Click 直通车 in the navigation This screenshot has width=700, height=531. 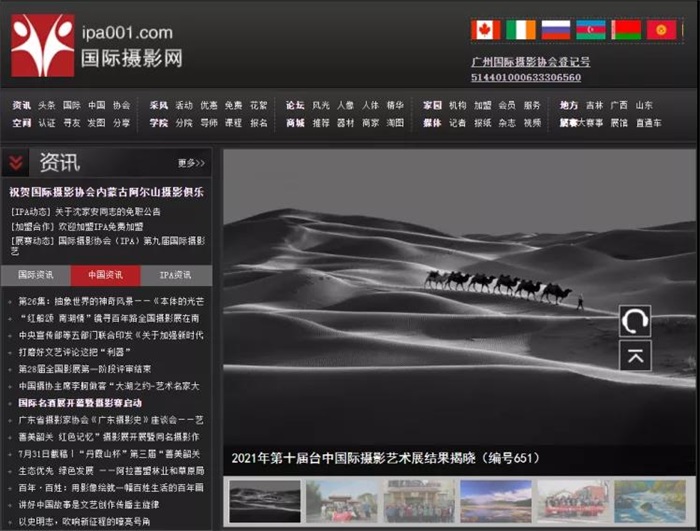pos(649,123)
